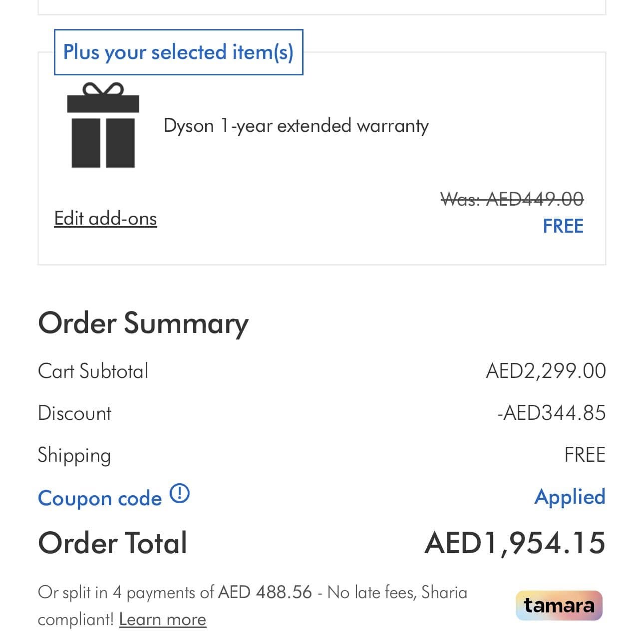Viewport: 644px width, 644px height.
Task: Click the tamara logo badge
Action: (x=559, y=605)
